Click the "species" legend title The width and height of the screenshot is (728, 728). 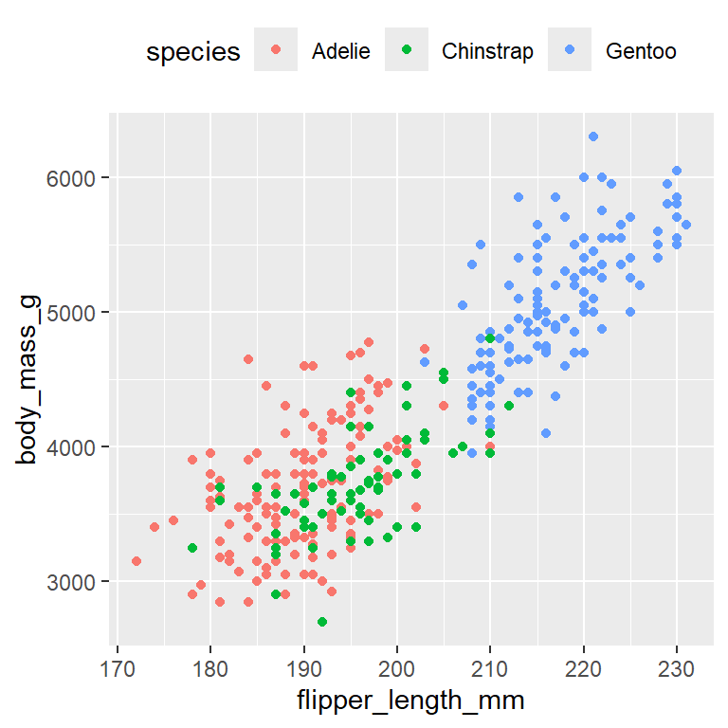coord(193,52)
